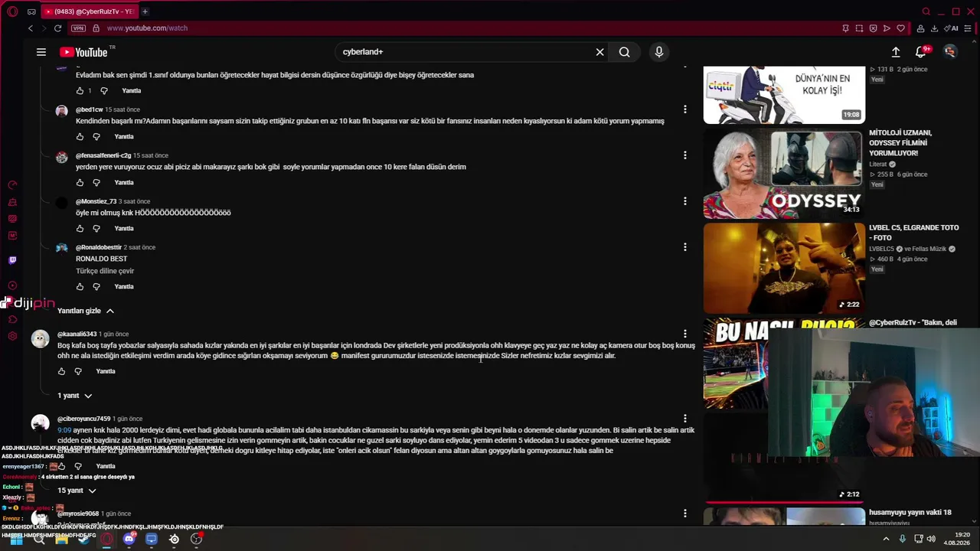
Task: Reply to the @bed1cw comment
Action: pos(124,137)
